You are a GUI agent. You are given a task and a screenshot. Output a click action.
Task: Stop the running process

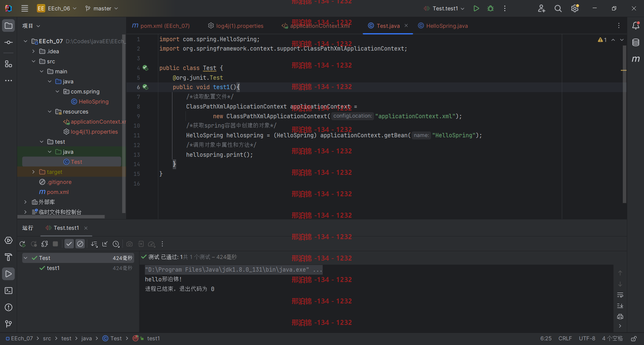(x=56, y=244)
